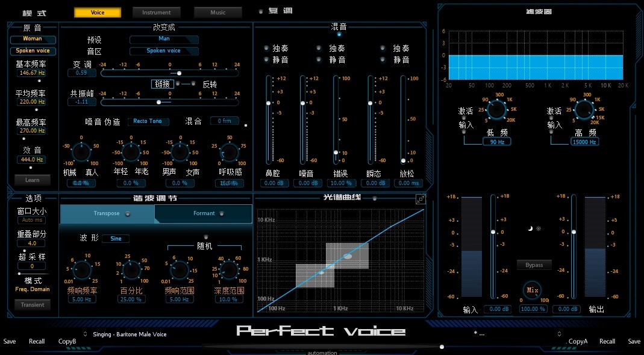Open the 音区 Spoken voice dropdown

pyautogui.click(x=164, y=51)
